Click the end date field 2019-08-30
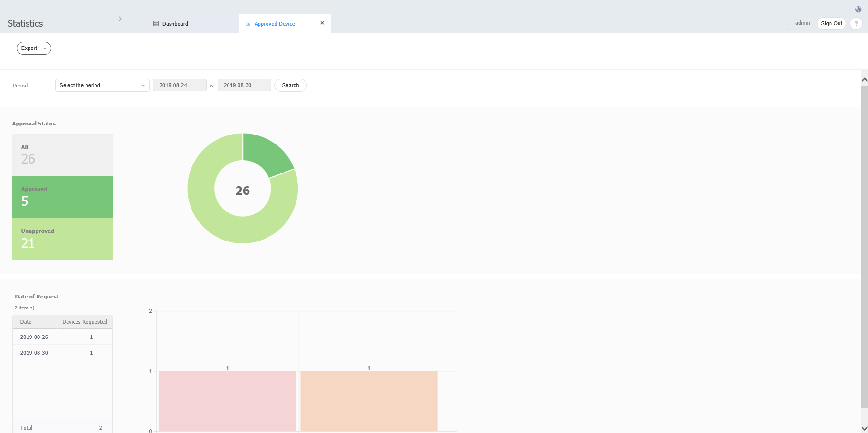Screen dimensions: 868x433 click(244, 86)
